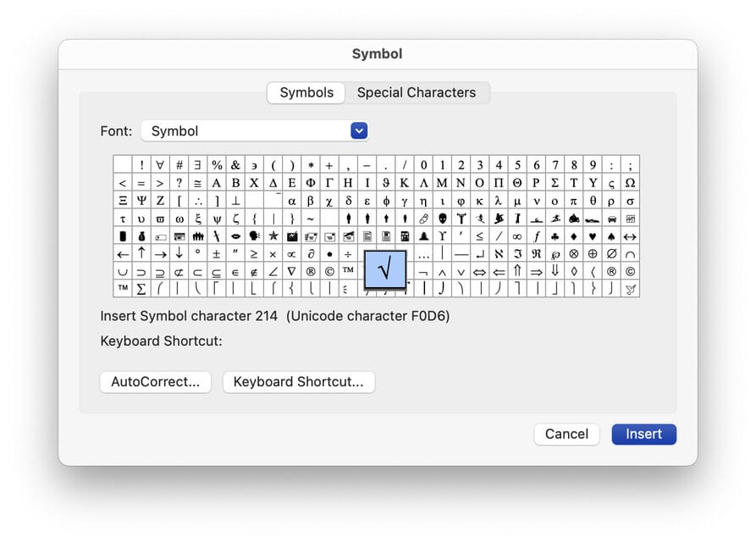
Task: Choose the plus-minus symbol
Action: point(217,254)
